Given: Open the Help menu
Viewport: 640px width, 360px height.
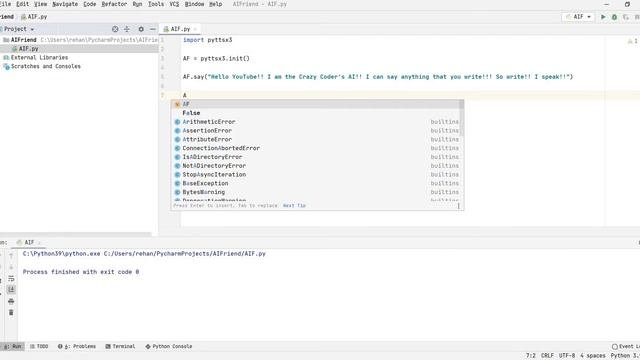Looking at the screenshot, I should point(216,4).
